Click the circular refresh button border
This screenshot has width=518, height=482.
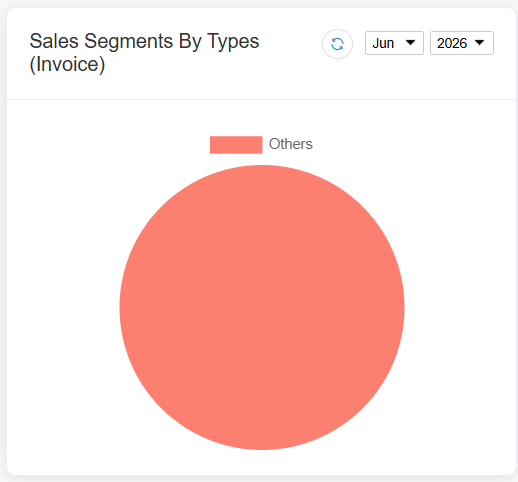point(337,44)
